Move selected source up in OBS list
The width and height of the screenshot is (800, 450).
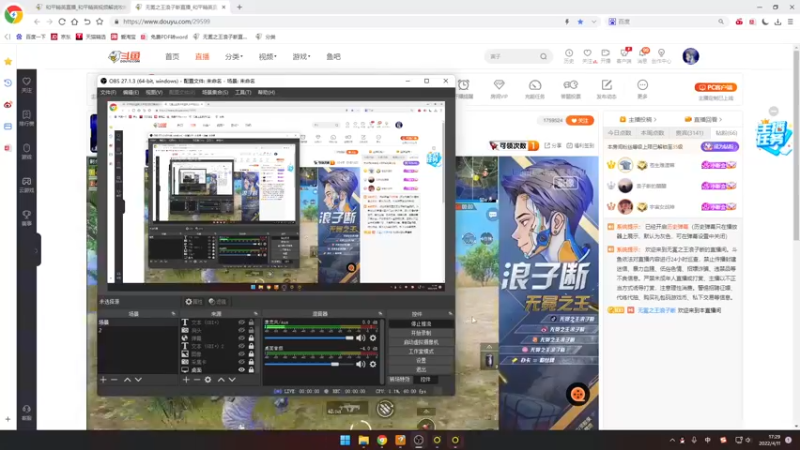point(221,380)
